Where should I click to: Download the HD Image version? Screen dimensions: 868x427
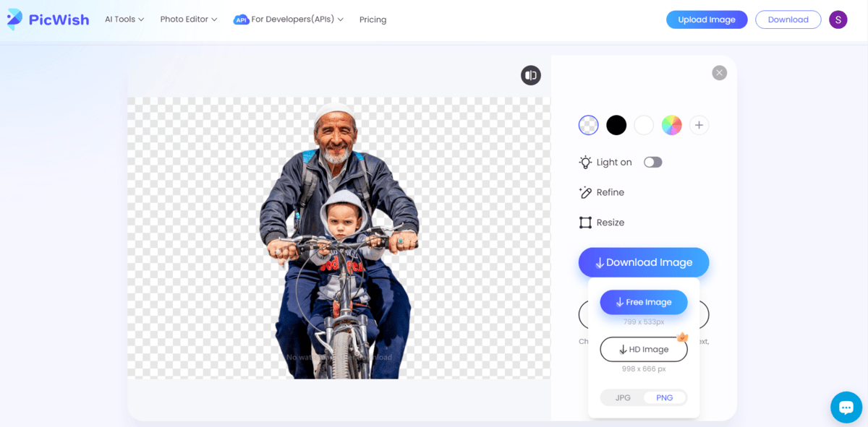pyautogui.click(x=643, y=349)
